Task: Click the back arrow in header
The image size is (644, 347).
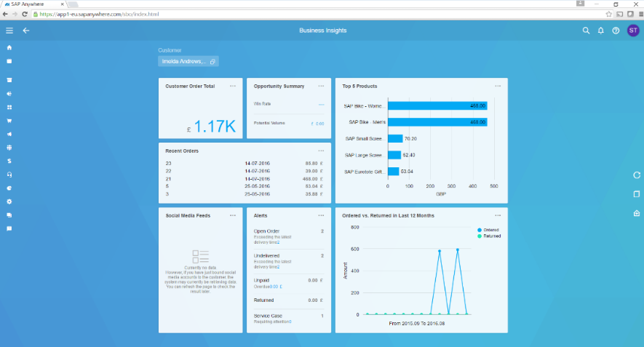Action: coord(26,31)
